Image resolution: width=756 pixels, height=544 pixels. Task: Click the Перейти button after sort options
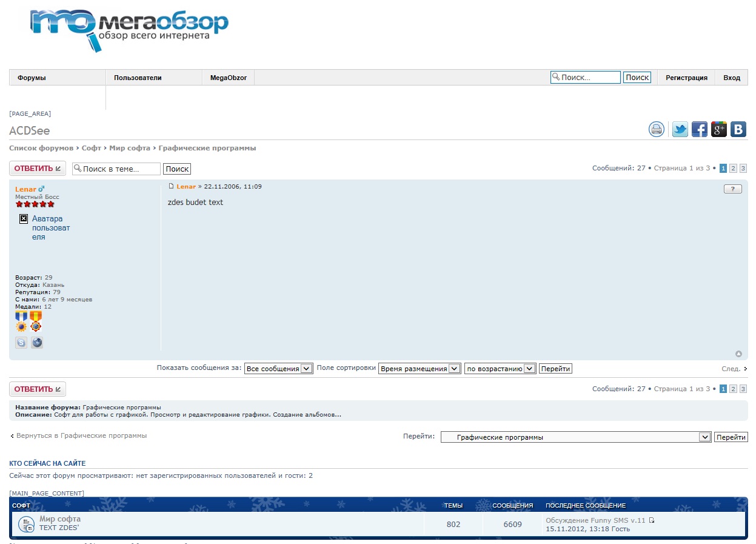pyautogui.click(x=555, y=369)
